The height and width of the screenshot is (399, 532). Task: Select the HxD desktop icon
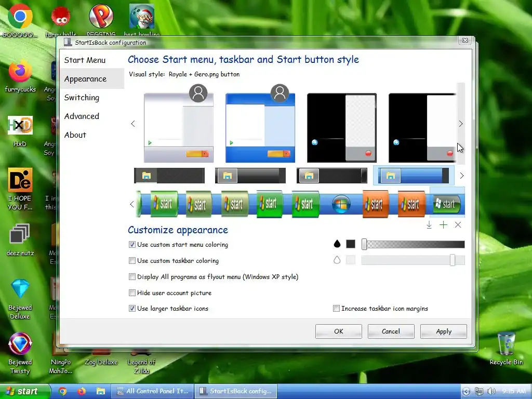20,131
